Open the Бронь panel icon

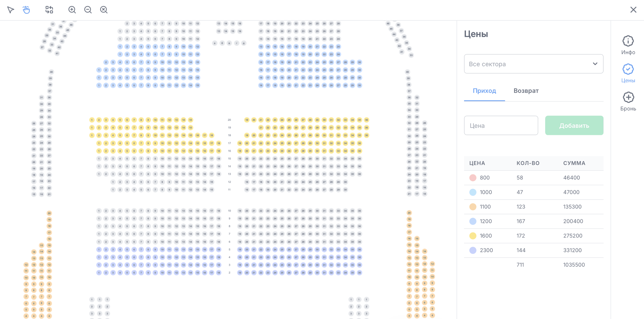pyautogui.click(x=628, y=102)
